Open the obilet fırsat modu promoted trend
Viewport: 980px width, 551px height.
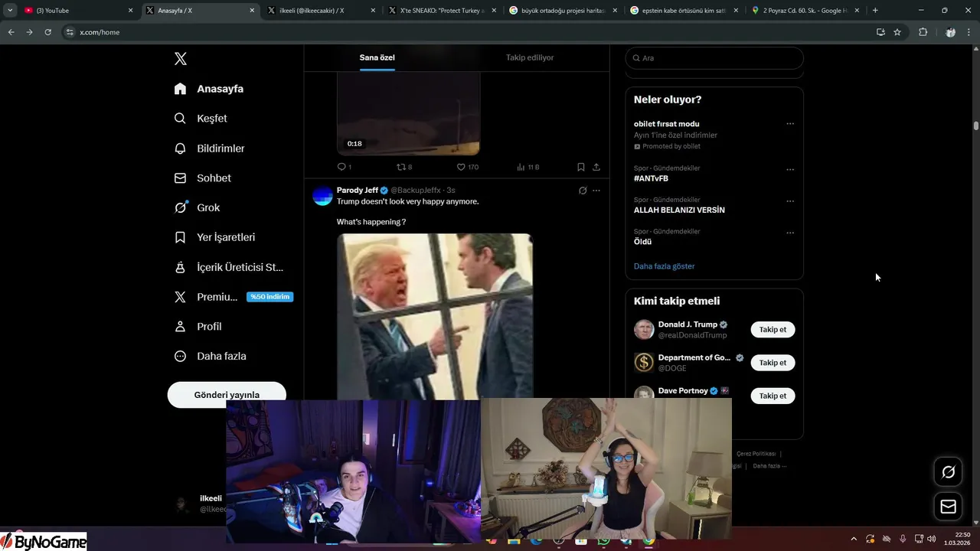(666, 124)
